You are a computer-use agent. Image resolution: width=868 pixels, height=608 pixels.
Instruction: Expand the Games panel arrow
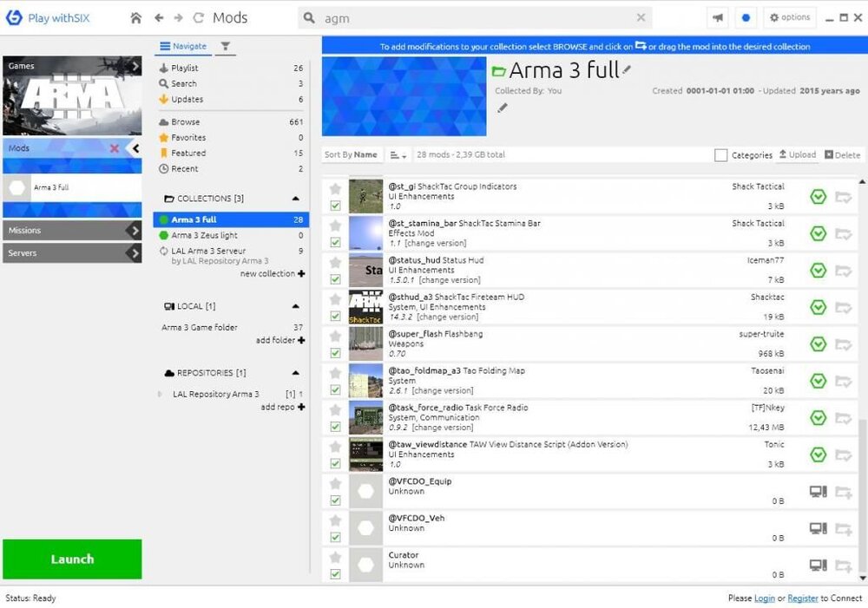pos(135,66)
